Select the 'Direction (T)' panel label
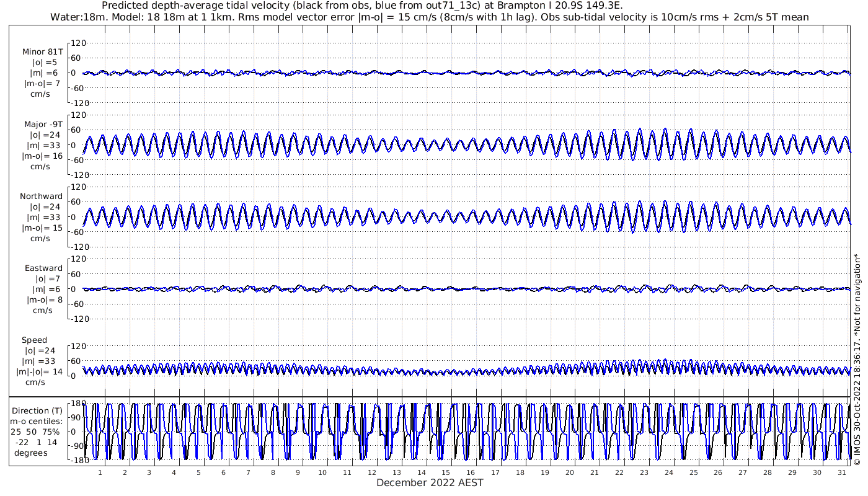Screen dimensions: 868x496 pos(37,410)
